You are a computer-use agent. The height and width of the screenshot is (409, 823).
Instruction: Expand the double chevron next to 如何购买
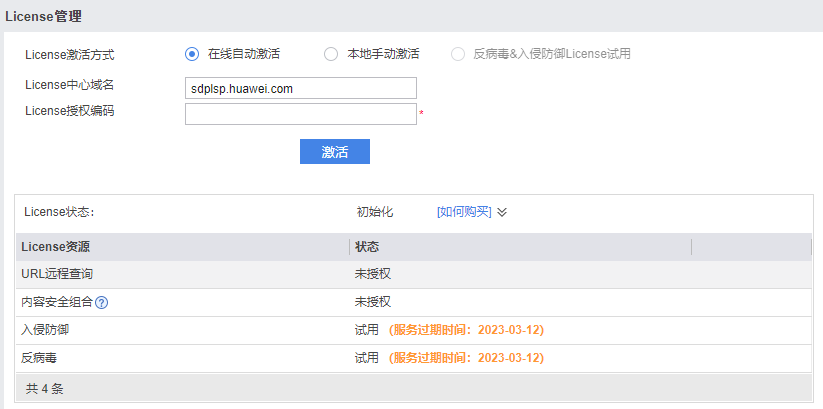click(503, 212)
